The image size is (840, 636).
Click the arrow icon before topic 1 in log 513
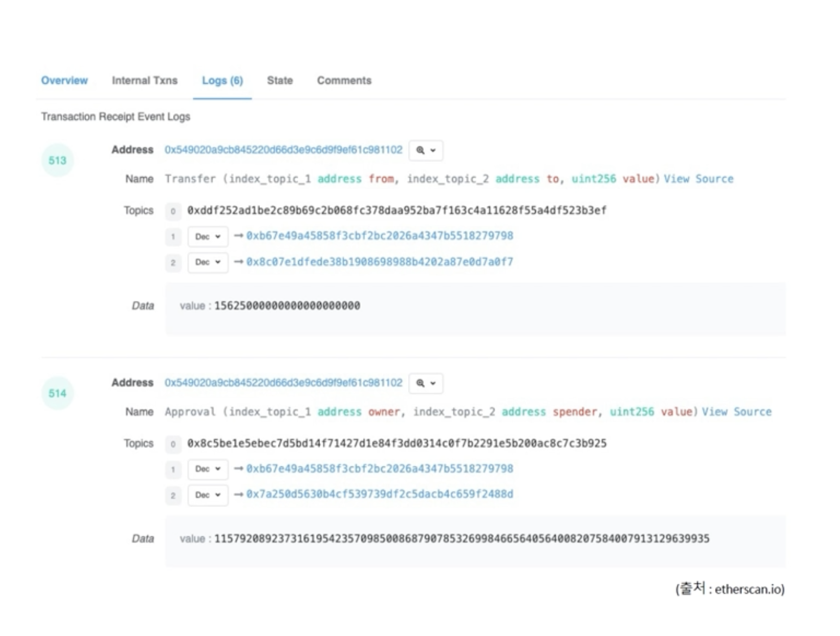coord(240,236)
